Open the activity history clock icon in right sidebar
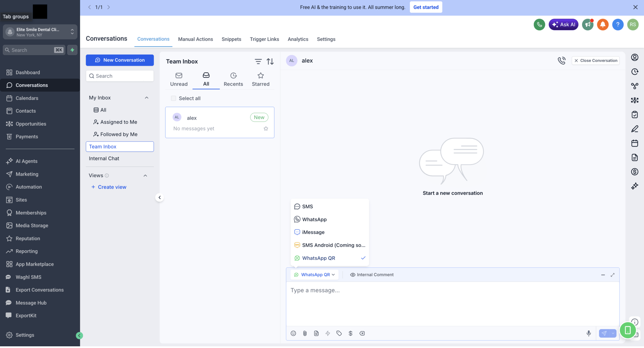 click(635, 72)
